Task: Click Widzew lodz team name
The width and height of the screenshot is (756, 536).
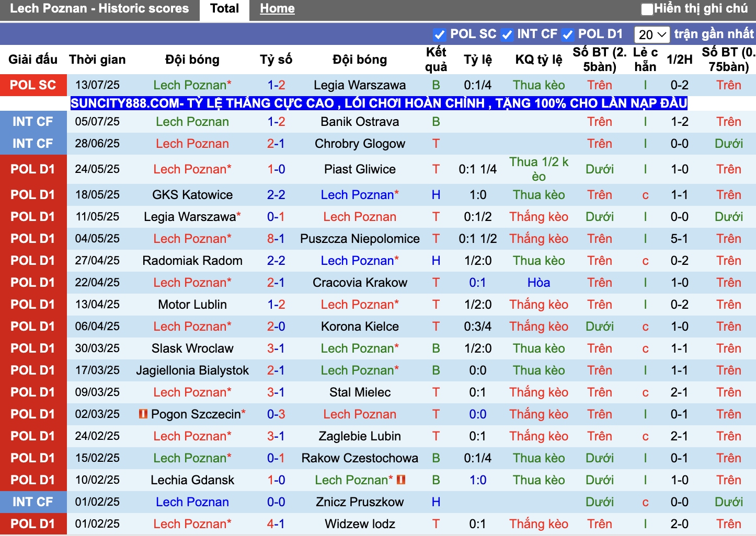Action: click(360, 524)
